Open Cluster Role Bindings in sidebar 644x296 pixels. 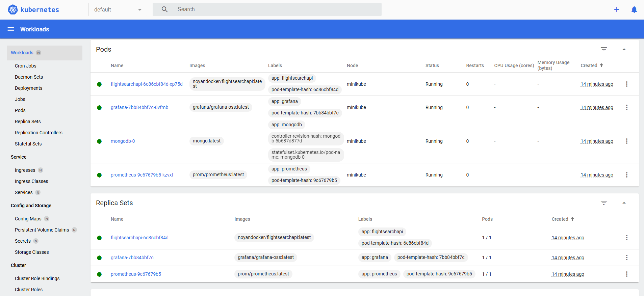pos(37,278)
